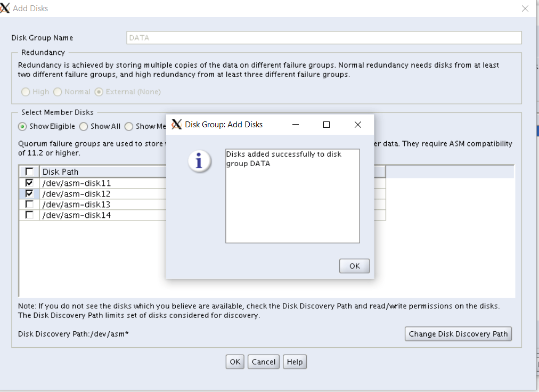Image resolution: width=539 pixels, height=392 pixels.
Task: Enable the /dev/asm-disk14 checkbox
Action: (29, 215)
